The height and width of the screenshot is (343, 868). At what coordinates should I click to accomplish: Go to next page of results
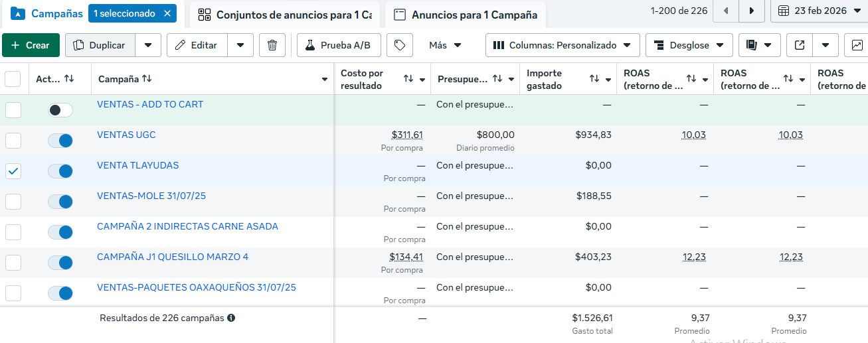pyautogui.click(x=751, y=11)
